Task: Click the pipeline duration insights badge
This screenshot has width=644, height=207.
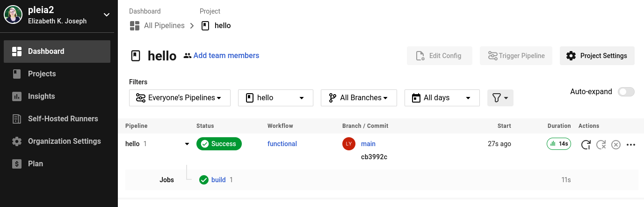Action: (559, 144)
